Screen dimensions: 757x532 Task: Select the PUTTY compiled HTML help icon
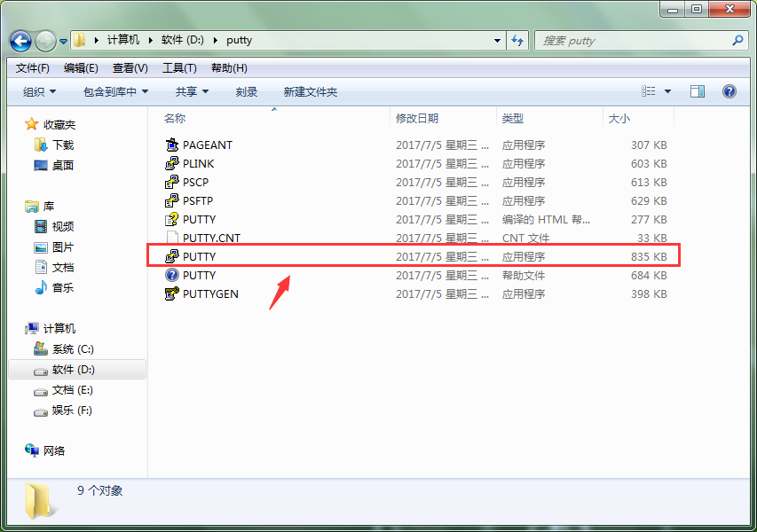pos(171,220)
